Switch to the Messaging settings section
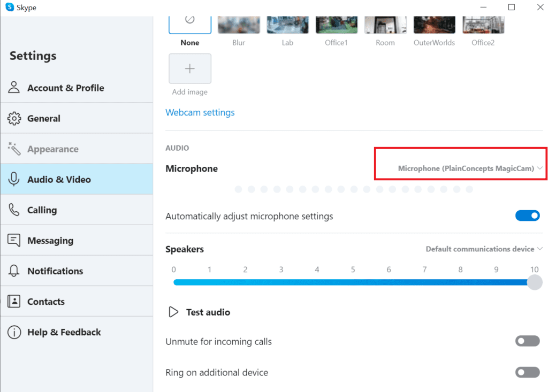This screenshot has height=392, width=548. click(50, 240)
